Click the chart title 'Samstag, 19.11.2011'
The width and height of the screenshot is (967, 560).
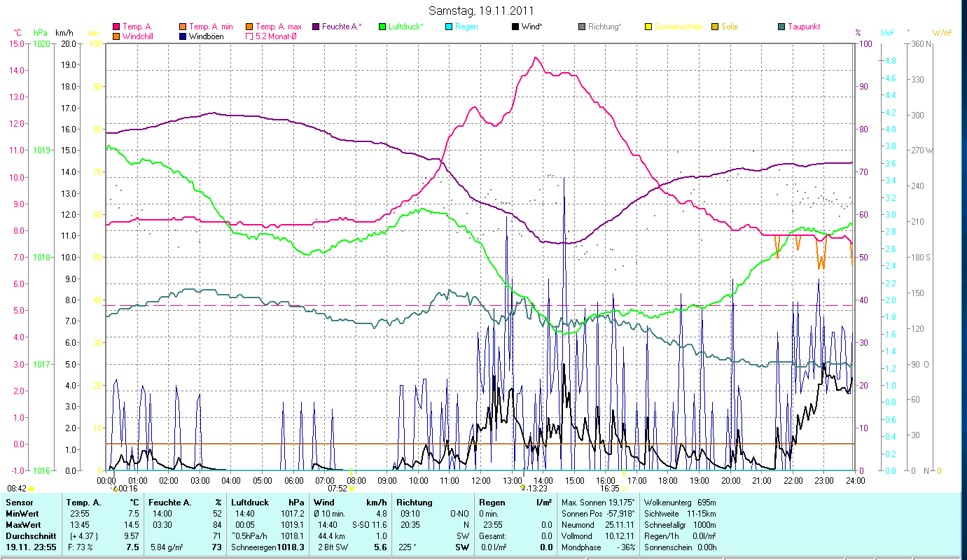tap(482, 10)
